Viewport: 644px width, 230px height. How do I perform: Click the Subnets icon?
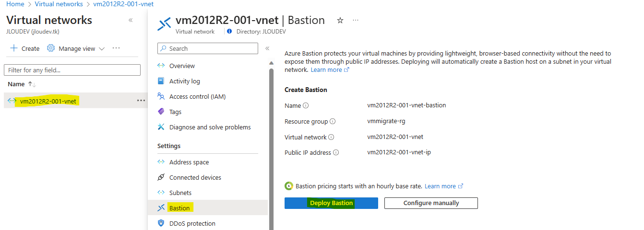[x=161, y=193]
